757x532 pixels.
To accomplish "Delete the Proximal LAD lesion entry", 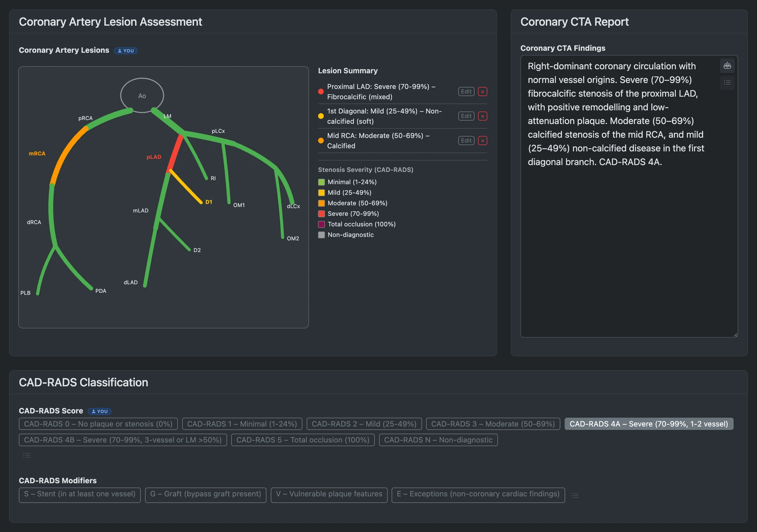I will (x=483, y=91).
